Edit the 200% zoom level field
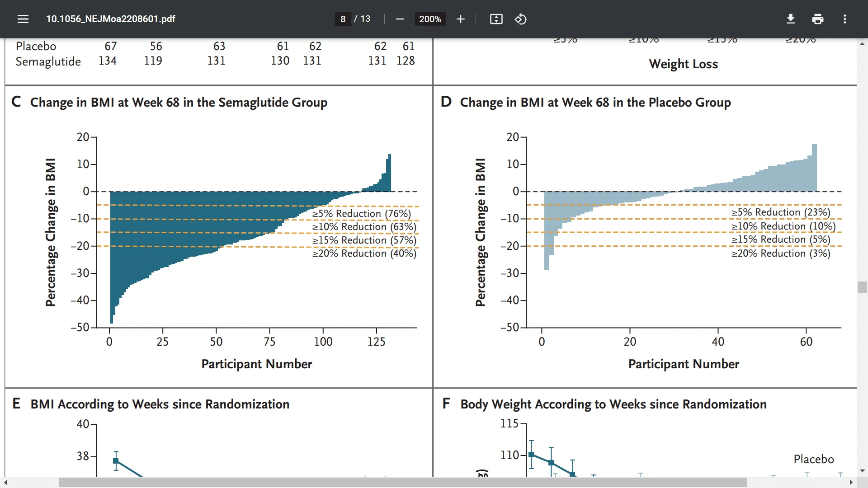 click(x=430, y=19)
